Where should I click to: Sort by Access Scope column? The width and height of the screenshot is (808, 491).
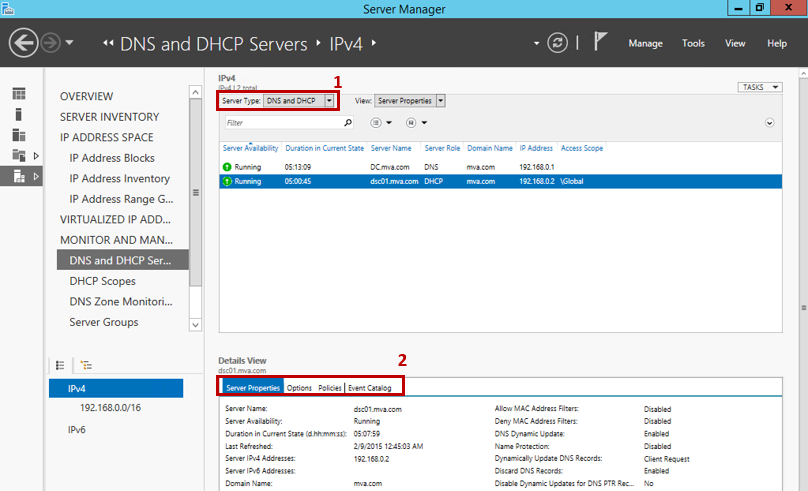pos(582,148)
